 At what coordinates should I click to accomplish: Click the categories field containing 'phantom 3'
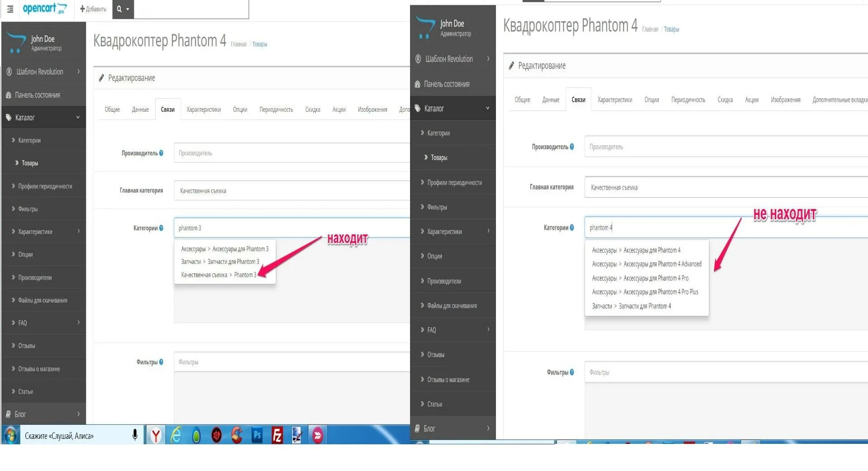[x=292, y=228]
